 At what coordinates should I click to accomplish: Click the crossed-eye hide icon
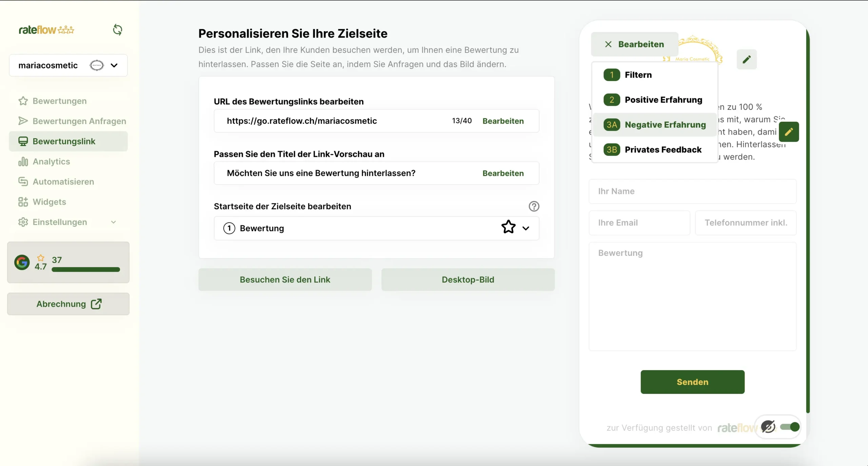[x=768, y=427]
